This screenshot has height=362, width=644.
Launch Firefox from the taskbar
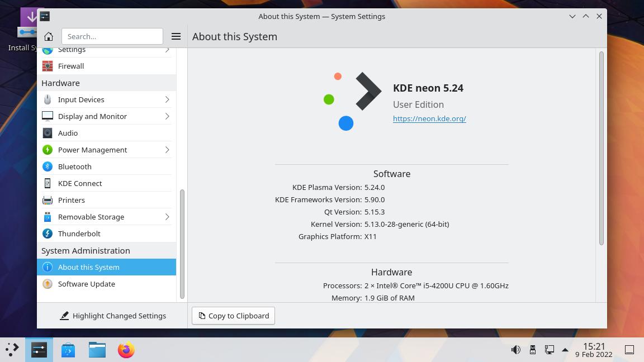click(x=126, y=350)
